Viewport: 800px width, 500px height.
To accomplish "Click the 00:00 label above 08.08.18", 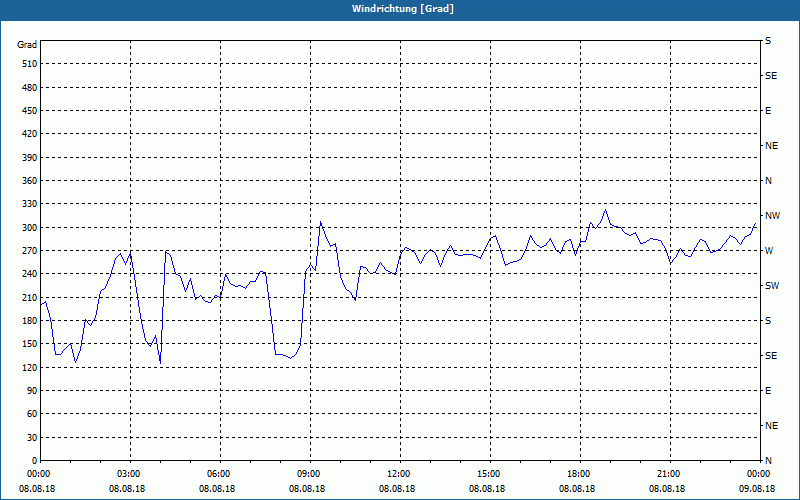I will [x=41, y=474].
